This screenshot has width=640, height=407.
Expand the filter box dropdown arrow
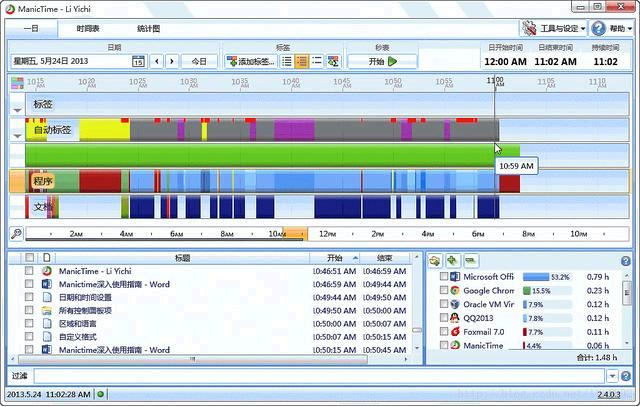(612, 376)
